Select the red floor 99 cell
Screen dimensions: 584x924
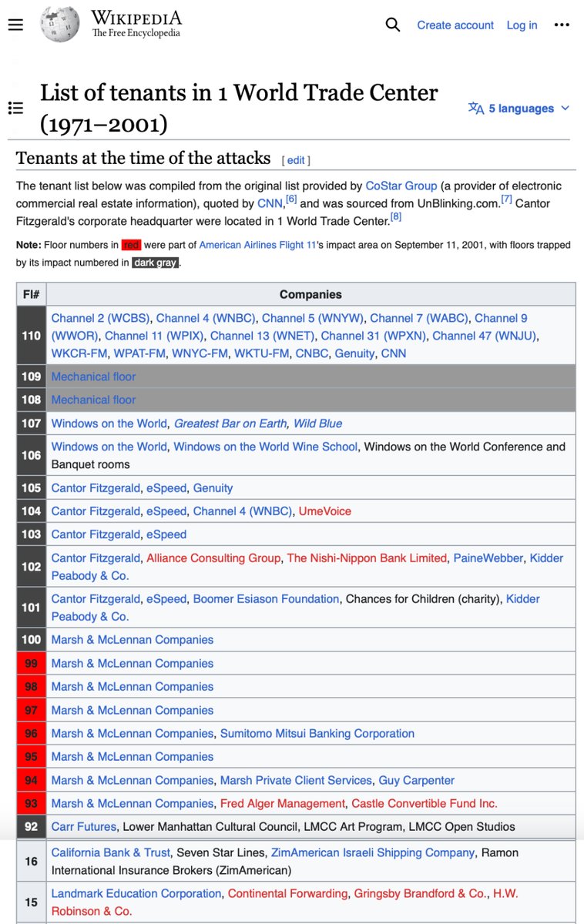pyautogui.click(x=32, y=664)
